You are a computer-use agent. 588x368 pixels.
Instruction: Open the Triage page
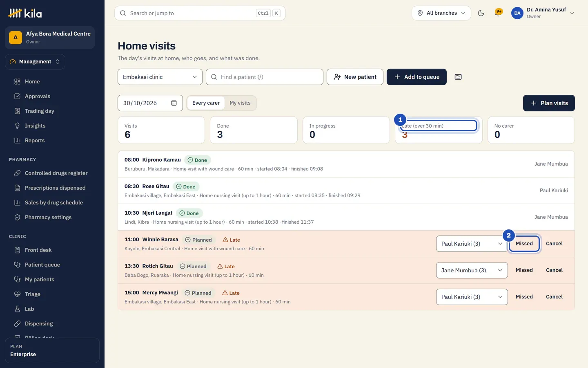(x=52, y=294)
